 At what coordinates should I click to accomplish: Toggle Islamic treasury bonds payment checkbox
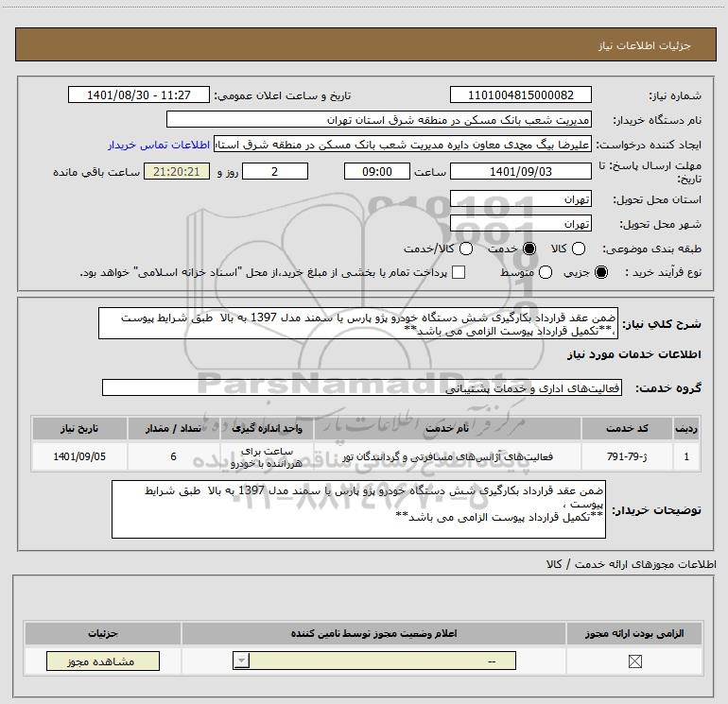pyautogui.click(x=459, y=272)
